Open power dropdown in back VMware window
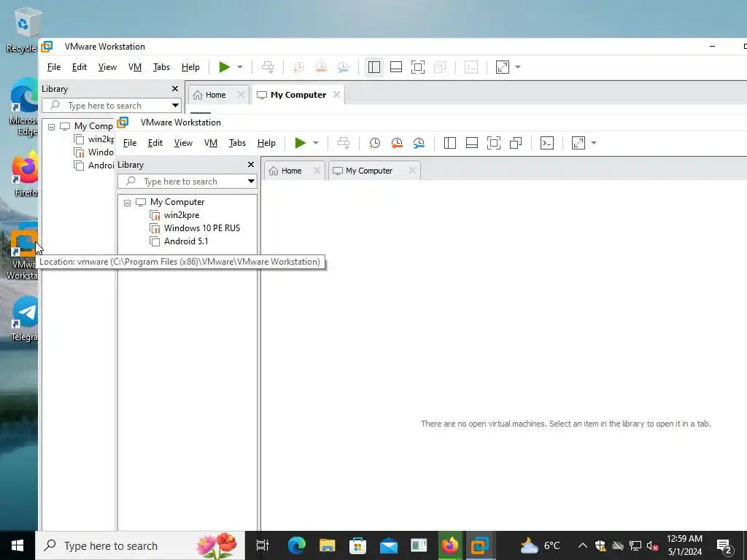The width and height of the screenshot is (747, 560). (x=240, y=67)
